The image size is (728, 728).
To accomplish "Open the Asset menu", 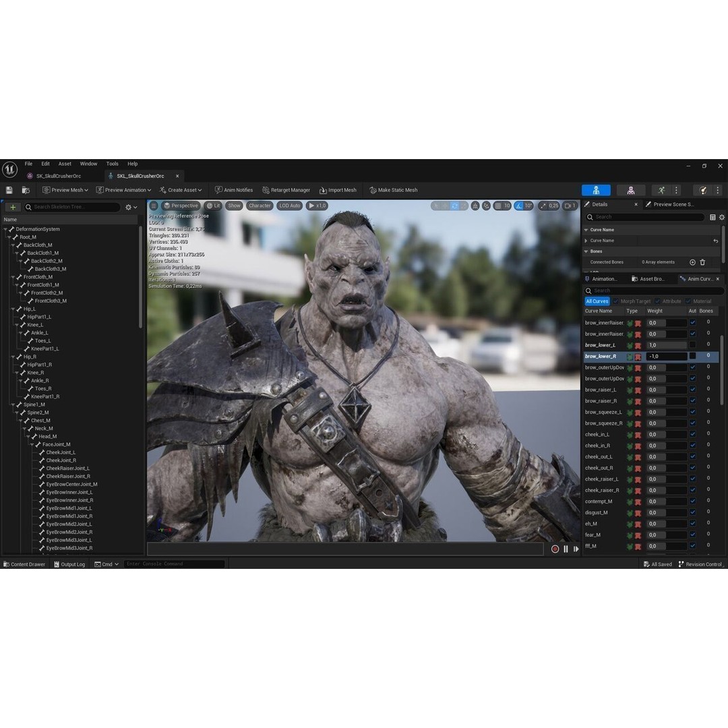I will click(x=65, y=164).
